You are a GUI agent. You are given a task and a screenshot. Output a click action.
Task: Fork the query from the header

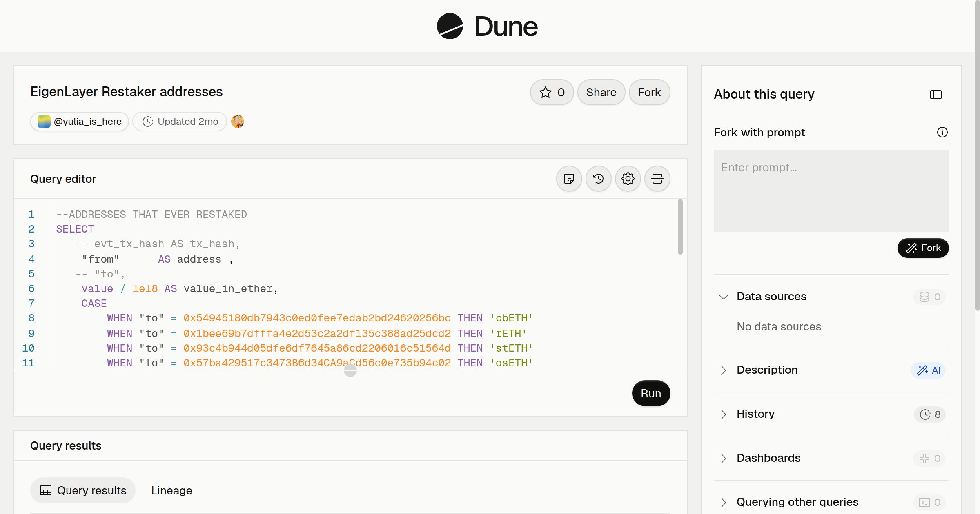649,92
